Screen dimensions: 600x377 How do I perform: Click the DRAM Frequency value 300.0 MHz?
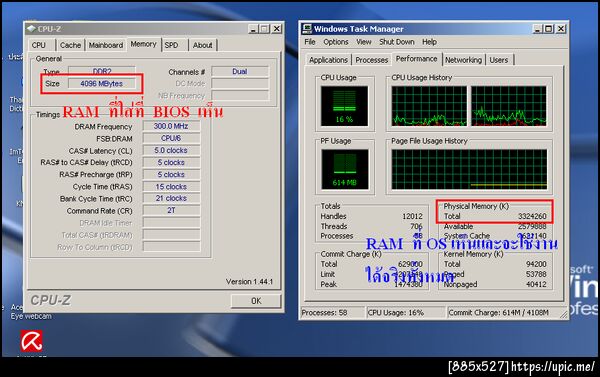pyautogui.click(x=171, y=126)
